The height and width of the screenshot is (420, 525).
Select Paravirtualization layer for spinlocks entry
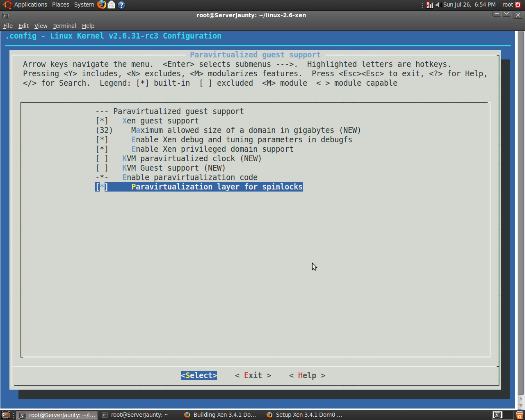(217, 187)
